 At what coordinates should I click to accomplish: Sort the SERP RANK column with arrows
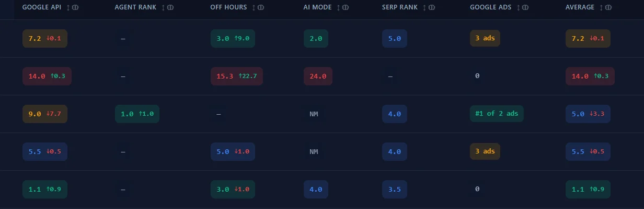pyautogui.click(x=424, y=7)
